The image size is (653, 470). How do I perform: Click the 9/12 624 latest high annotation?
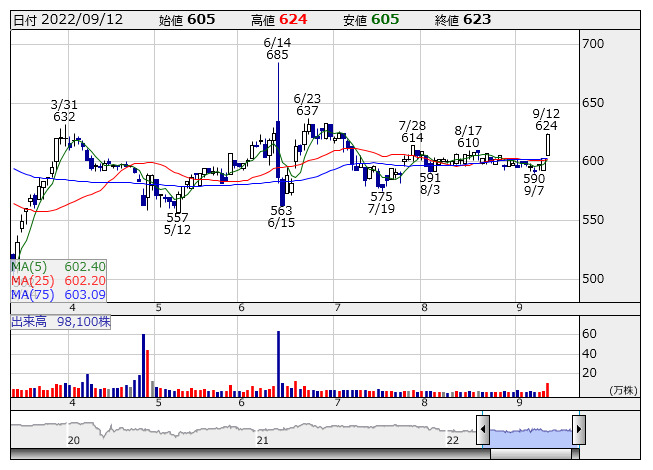(546, 119)
